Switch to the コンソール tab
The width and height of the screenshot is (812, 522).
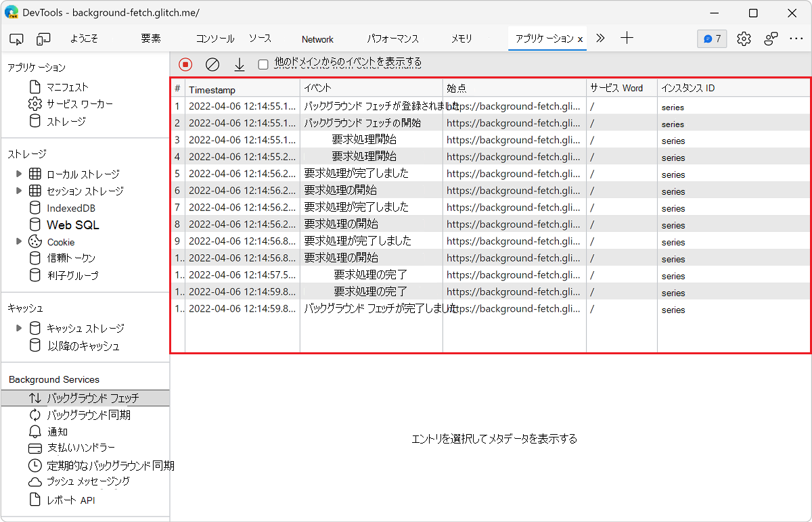[215, 39]
